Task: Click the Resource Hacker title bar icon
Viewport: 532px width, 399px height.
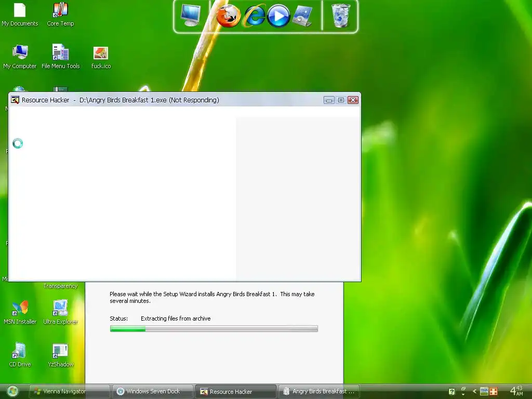Action: click(x=15, y=100)
